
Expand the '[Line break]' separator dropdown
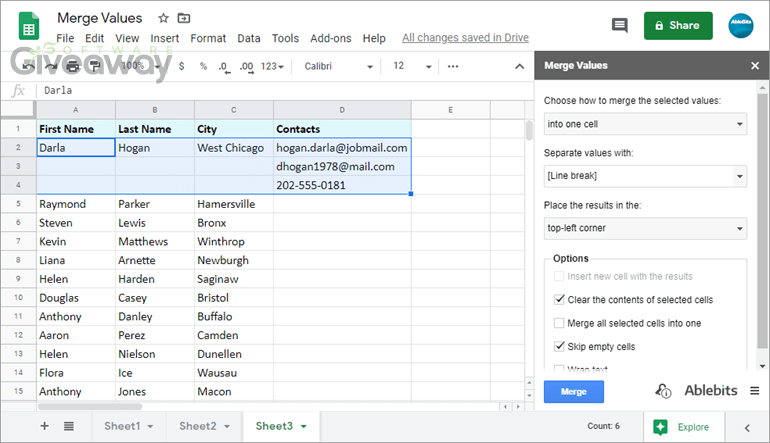click(645, 177)
